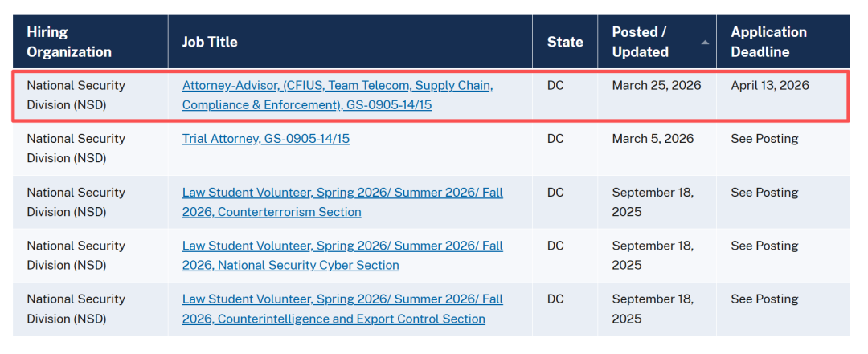Click National Security Division in Trial Attorney row

coord(76,149)
